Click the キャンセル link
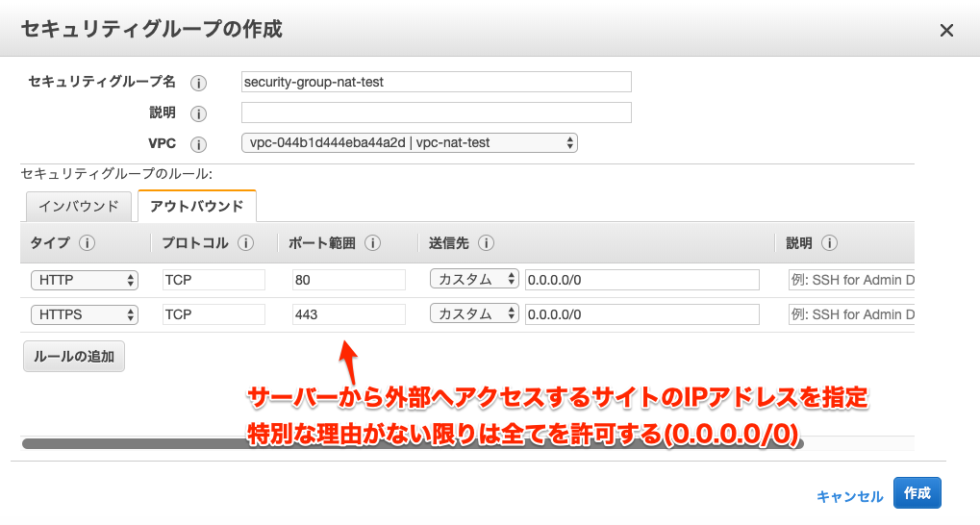This screenshot has height=525, width=980. pos(849,496)
